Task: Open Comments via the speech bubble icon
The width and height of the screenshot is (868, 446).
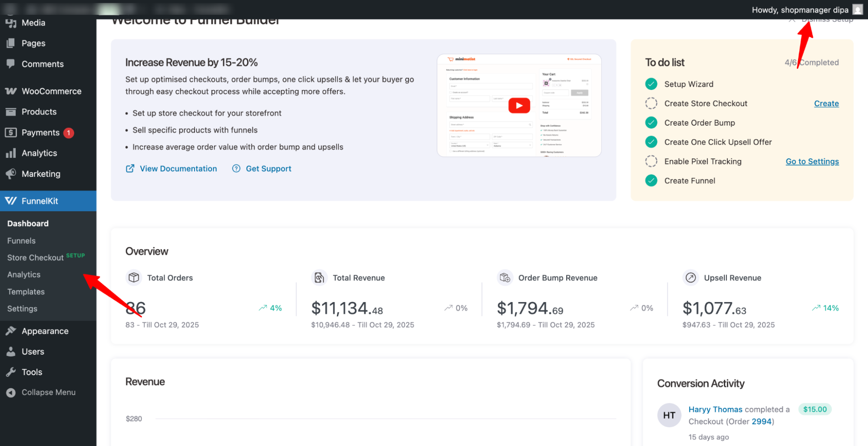Action: coord(11,64)
